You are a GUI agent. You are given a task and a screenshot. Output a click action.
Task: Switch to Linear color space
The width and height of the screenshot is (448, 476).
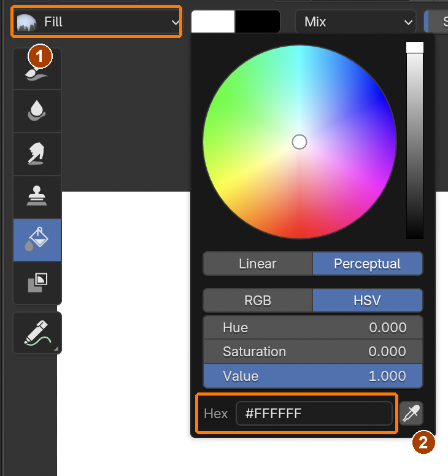click(258, 263)
